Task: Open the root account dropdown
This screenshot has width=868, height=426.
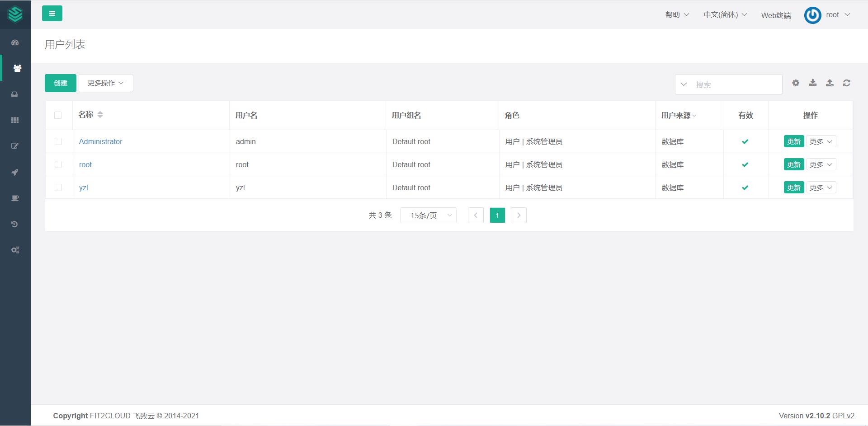Action: (838, 14)
